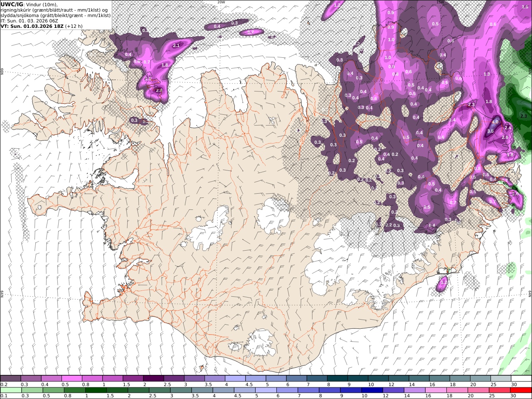Click the top-row legend swatch between 0.2 and 0.3

click(10, 378)
